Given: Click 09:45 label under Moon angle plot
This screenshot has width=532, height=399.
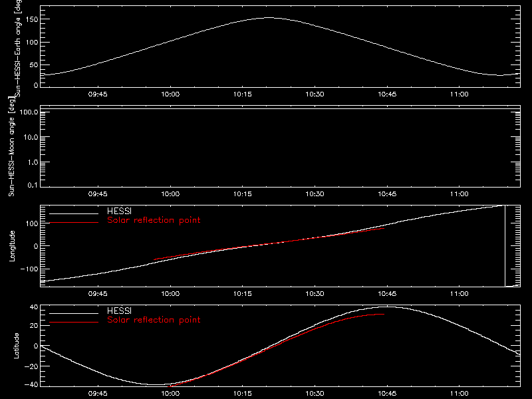Looking at the screenshot, I should click(x=98, y=194).
